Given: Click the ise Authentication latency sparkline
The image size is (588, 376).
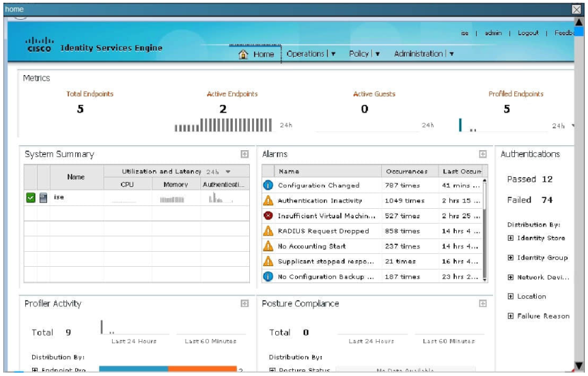Looking at the screenshot, I should pos(221,198).
